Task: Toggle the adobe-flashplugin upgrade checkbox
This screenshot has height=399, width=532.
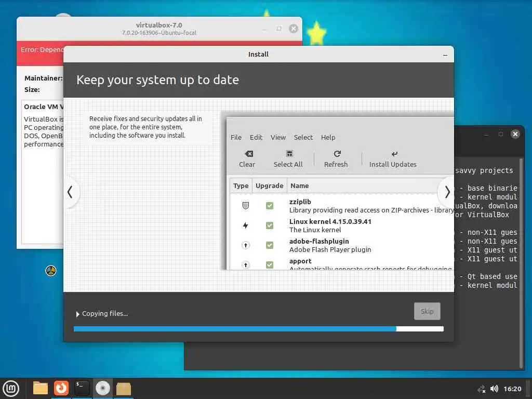Action: click(270, 245)
